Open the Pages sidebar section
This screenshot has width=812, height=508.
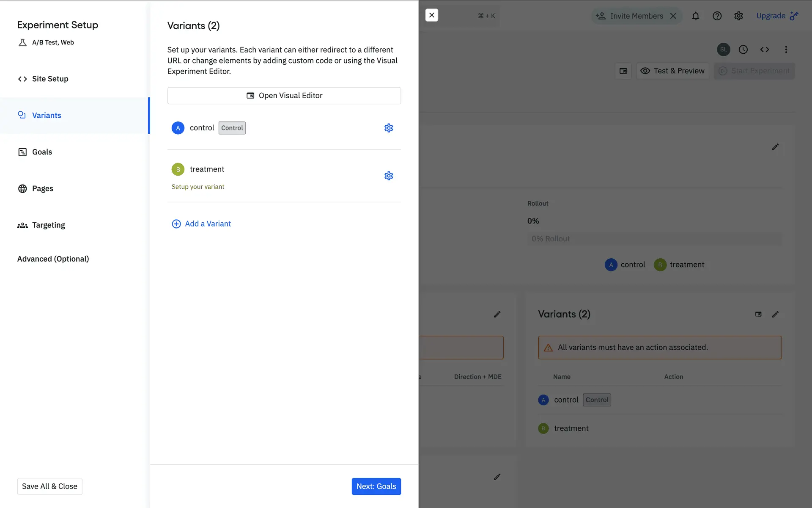coord(42,188)
